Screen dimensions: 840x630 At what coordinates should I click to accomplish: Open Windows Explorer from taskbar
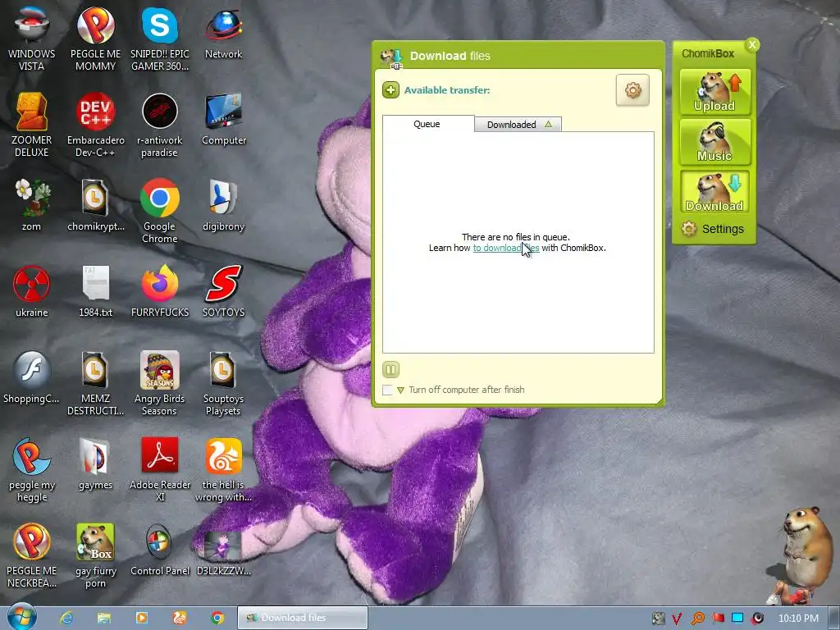104,618
